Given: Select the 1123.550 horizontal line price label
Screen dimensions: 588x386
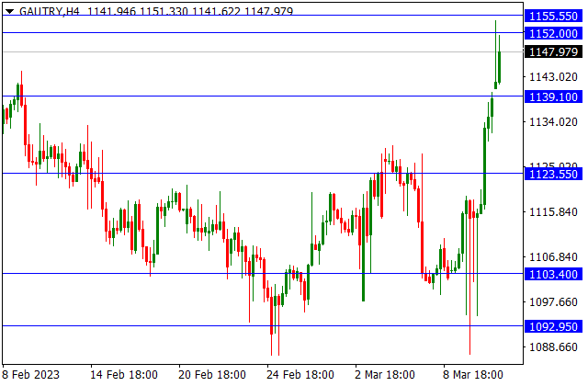Looking at the screenshot, I should (x=553, y=174).
